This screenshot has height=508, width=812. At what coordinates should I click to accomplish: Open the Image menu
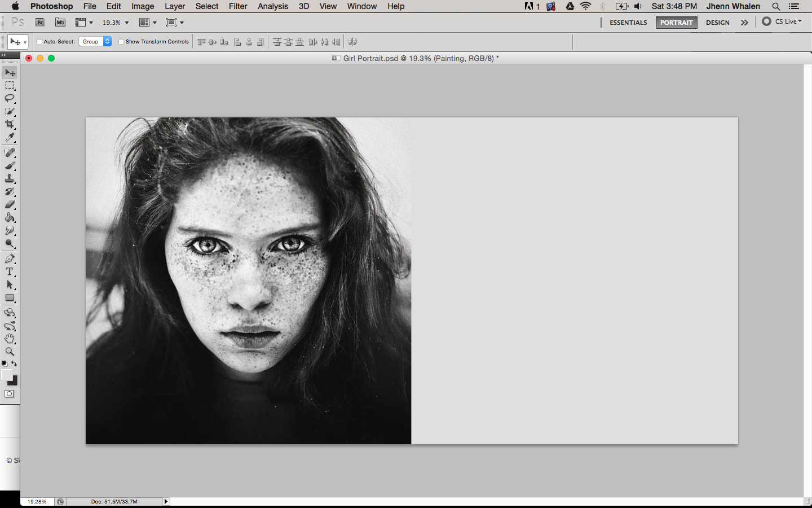pyautogui.click(x=143, y=6)
